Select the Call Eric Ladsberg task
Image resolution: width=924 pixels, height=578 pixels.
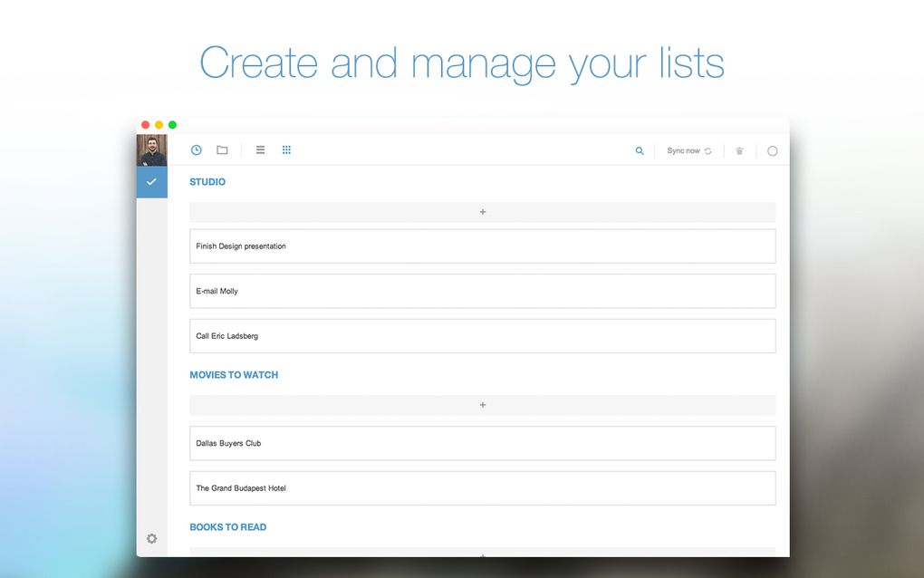click(x=482, y=336)
